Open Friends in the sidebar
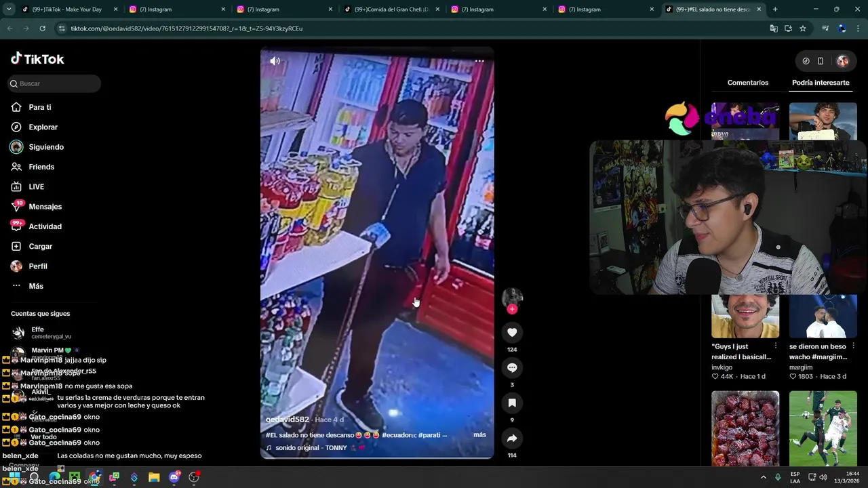 point(41,167)
